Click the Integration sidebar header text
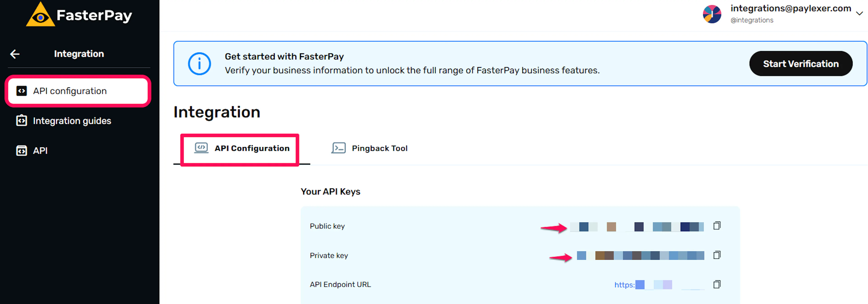868x304 pixels. tap(79, 54)
